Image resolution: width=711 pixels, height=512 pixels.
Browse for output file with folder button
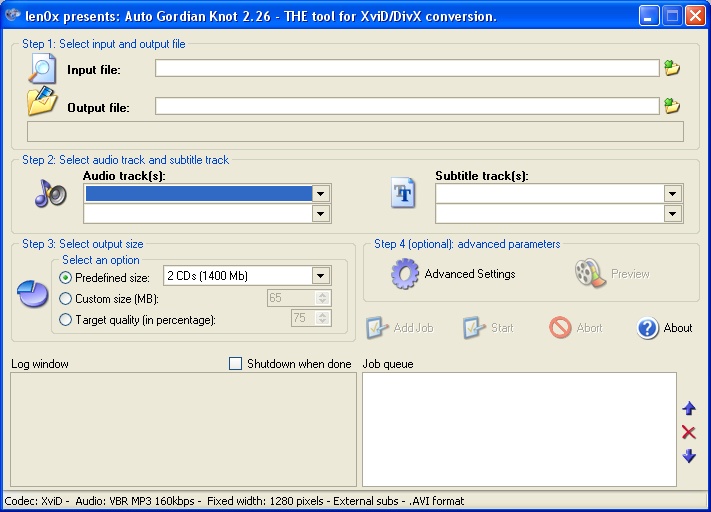[672, 106]
